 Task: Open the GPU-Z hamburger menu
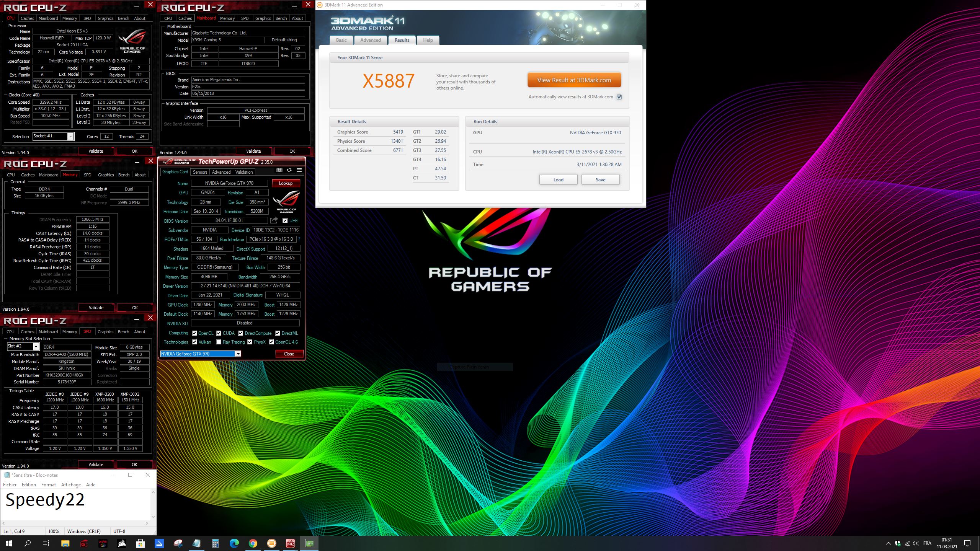(299, 170)
